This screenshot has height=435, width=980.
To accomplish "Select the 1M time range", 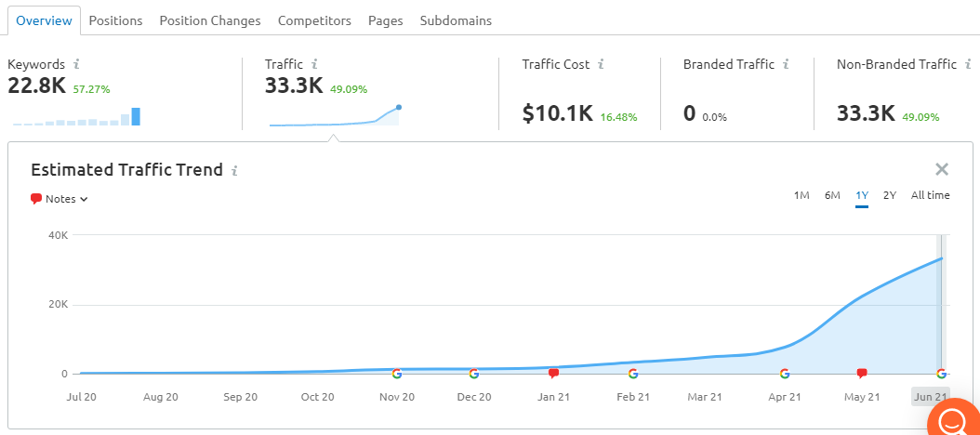I will pos(801,195).
